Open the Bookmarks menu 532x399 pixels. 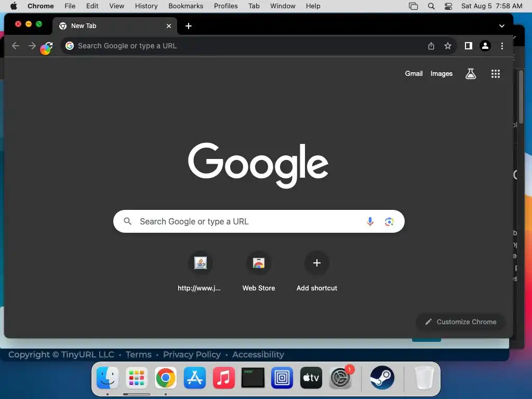pyautogui.click(x=185, y=6)
